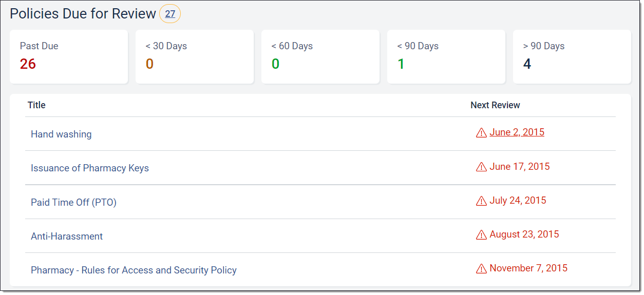The height and width of the screenshot is (295, 644).
Task: Click the June 2, 2015 review date link
Action: (x=517, y=132)
